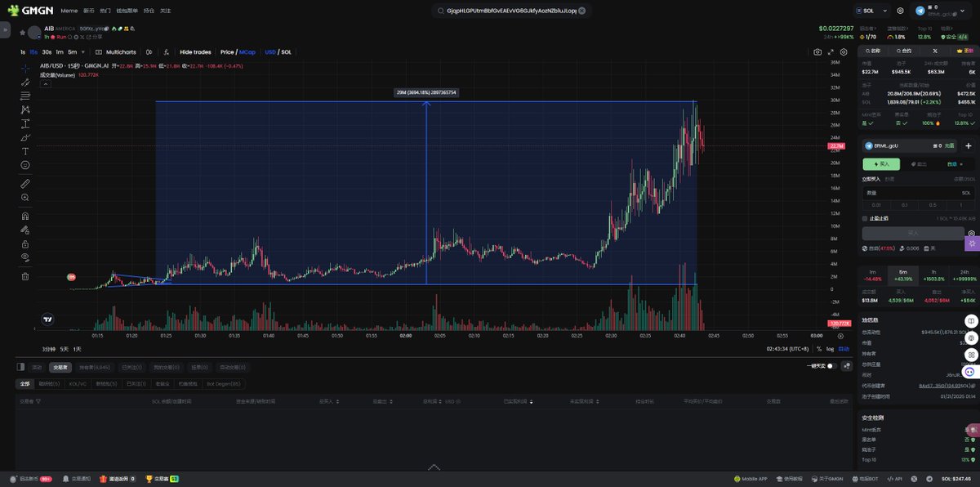The image size is (980, 487).
Task: Select the trend line drawing tool
Action: (25, 82)
